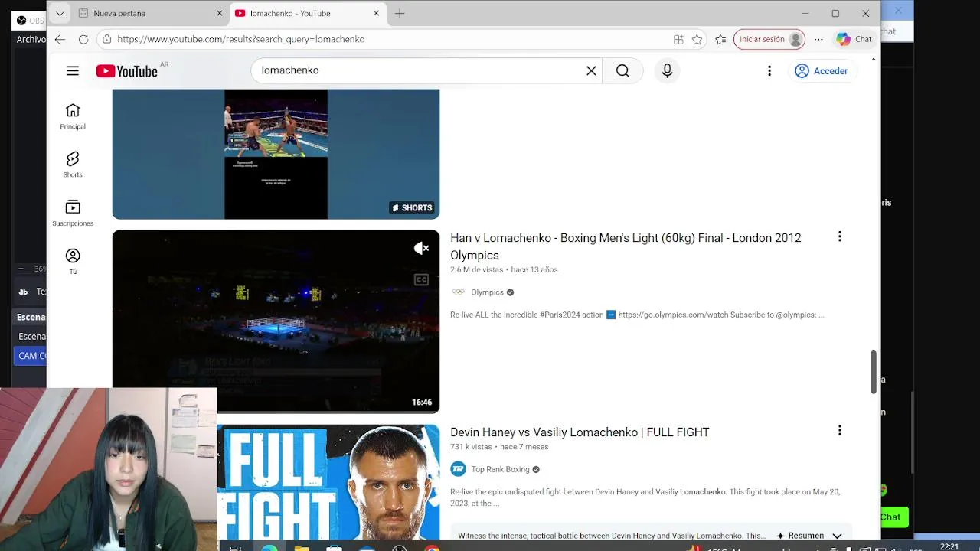980x551 pixels.
Task: Open a new browser tab
Action: point(400,13)
